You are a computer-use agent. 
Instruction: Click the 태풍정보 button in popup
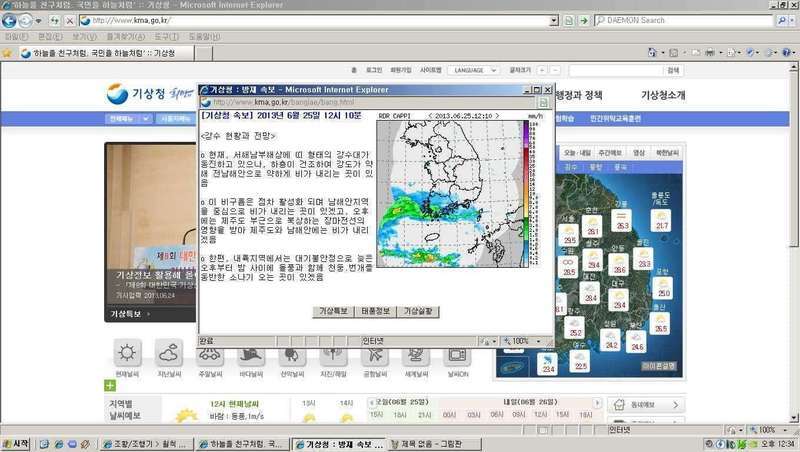coord(376,311)
